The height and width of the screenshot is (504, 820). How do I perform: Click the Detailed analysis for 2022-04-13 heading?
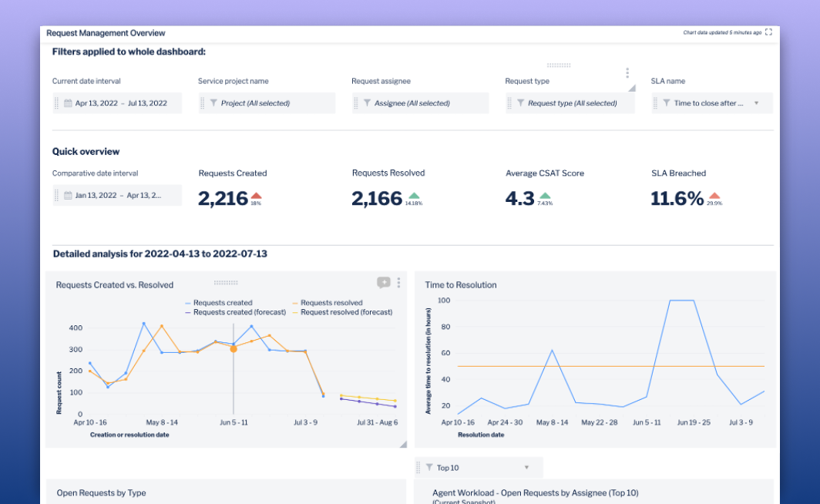[160, 254]
